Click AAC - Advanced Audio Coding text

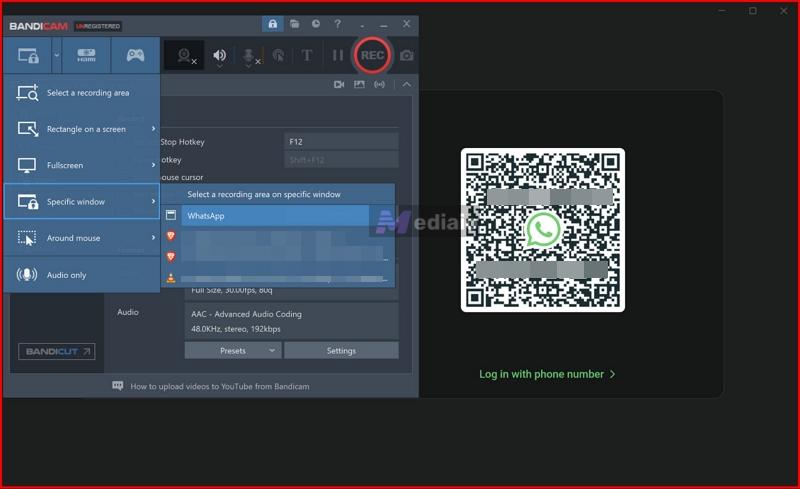(x=246, y=314)
